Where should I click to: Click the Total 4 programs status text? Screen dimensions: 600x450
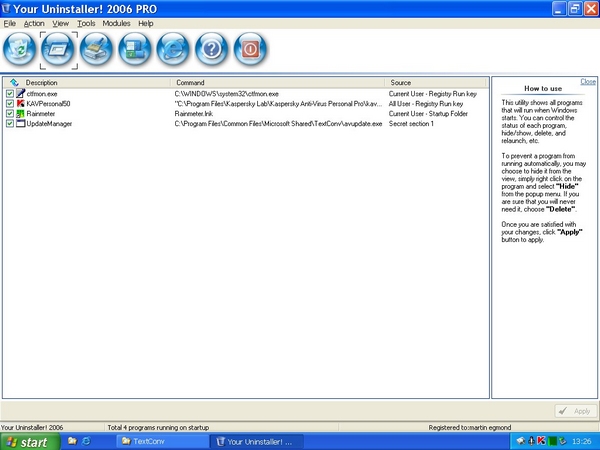[x=158, y=427]
